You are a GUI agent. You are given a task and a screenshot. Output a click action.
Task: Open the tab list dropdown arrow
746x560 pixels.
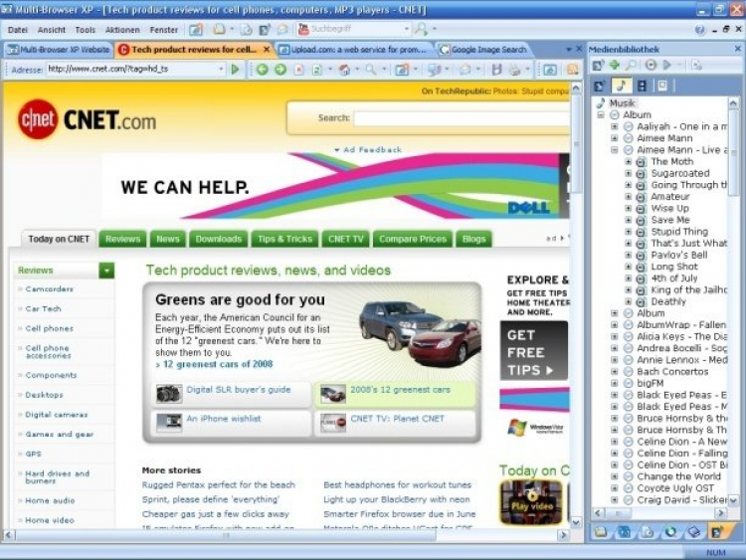pyautogui.click(x=569, y=50)
